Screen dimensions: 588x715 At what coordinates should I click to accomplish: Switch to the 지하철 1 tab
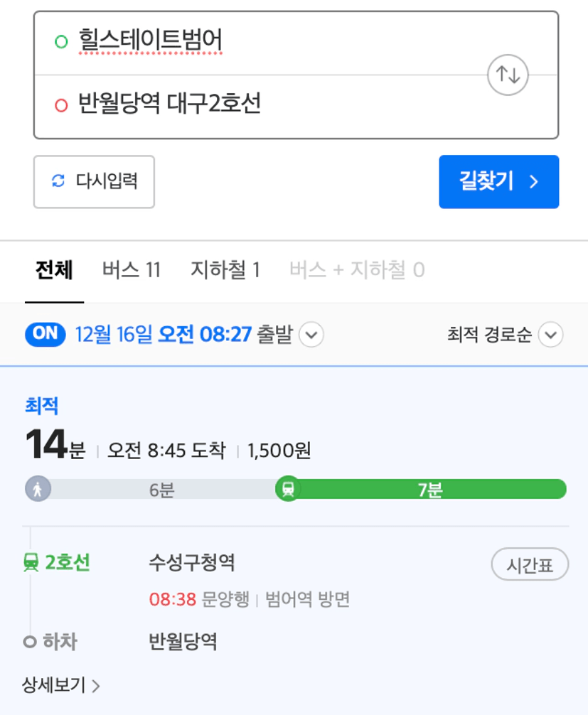pyautogui.click(x=225, y=270)
